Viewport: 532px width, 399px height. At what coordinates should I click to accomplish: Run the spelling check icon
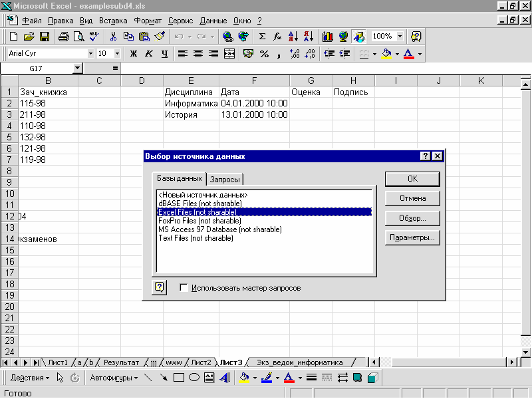(94, 37)
